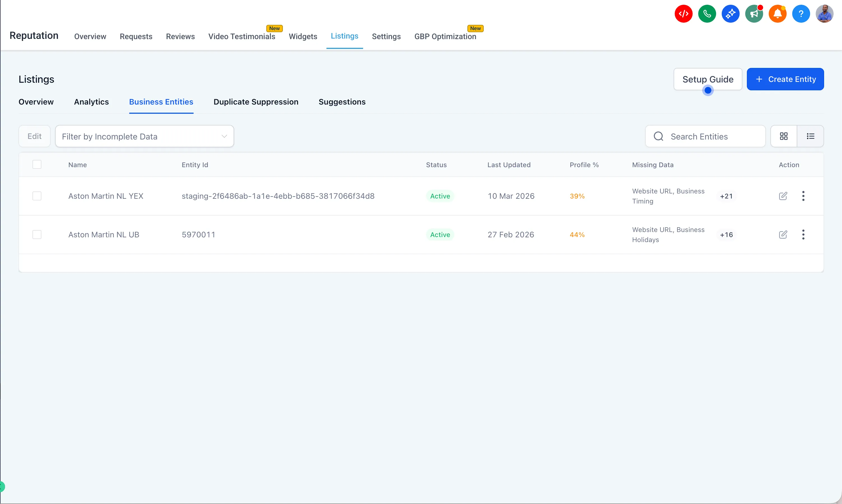
Task: Expand the +16 missing data badge
Action: [x=726, y=235]
